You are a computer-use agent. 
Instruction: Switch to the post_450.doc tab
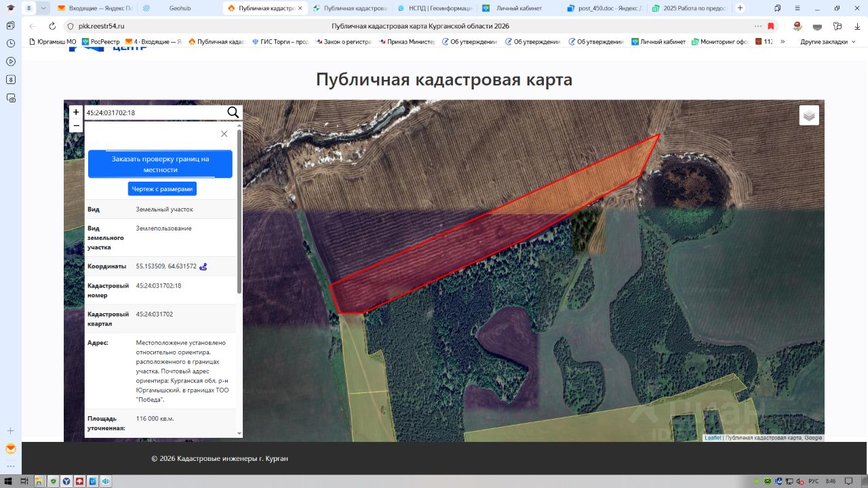604,8
